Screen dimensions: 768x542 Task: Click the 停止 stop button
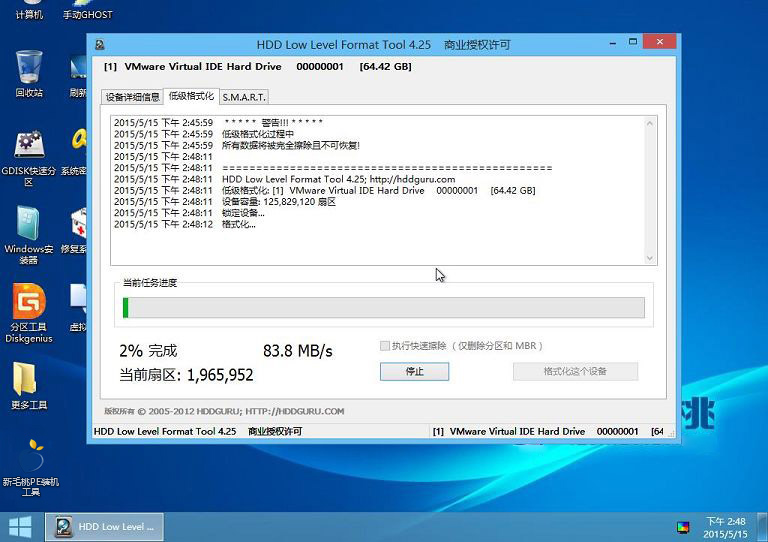click(x=414, y=371)
